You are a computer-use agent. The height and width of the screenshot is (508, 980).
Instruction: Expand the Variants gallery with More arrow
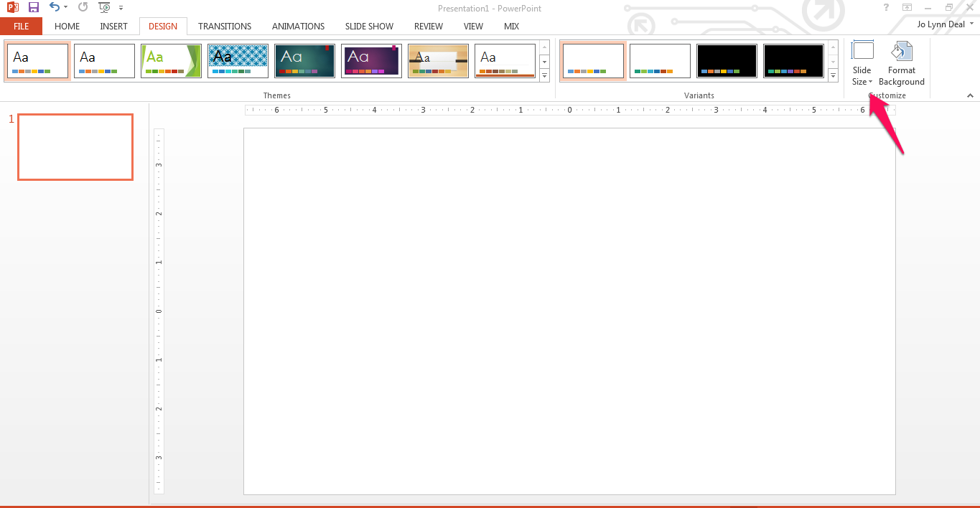coord(833,75)
